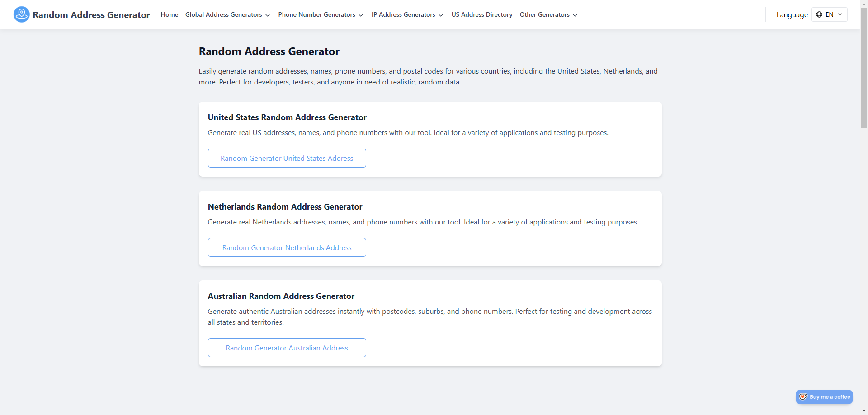Expand the Other Generators menu

tap(548, 14)
